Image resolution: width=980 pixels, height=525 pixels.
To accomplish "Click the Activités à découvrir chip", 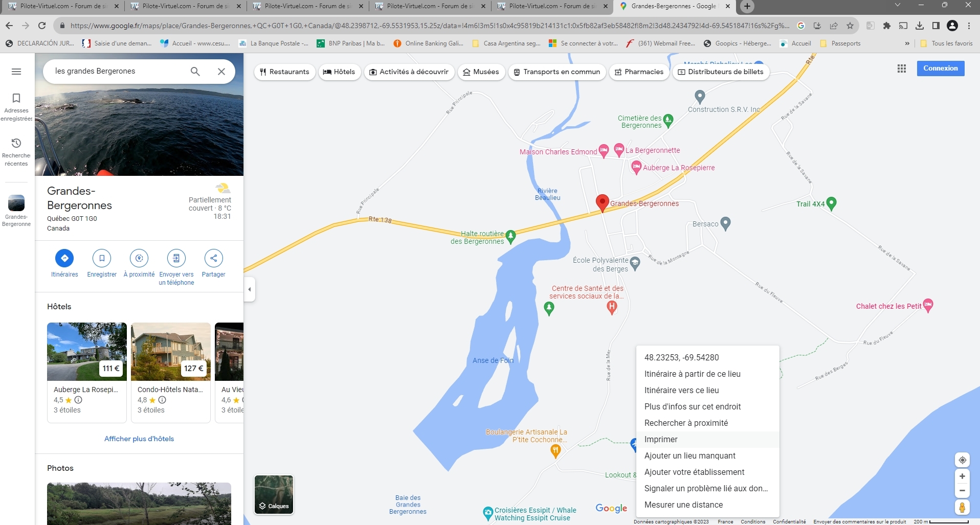I will pos(409,72).
